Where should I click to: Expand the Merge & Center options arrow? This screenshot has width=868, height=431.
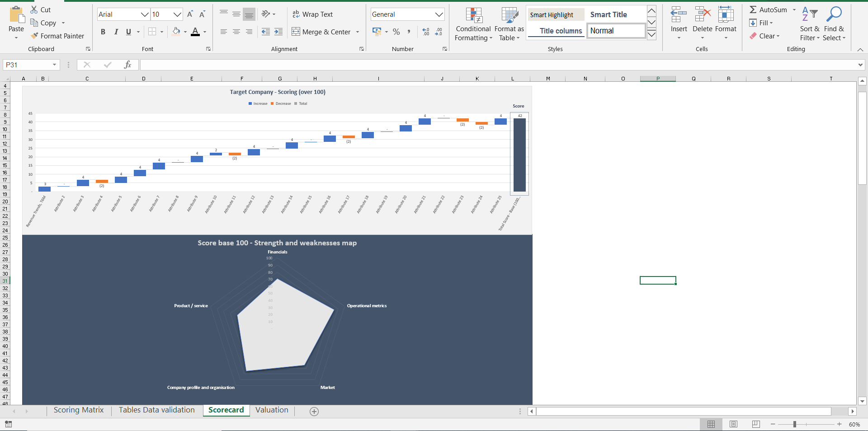(x=358, y=32)
